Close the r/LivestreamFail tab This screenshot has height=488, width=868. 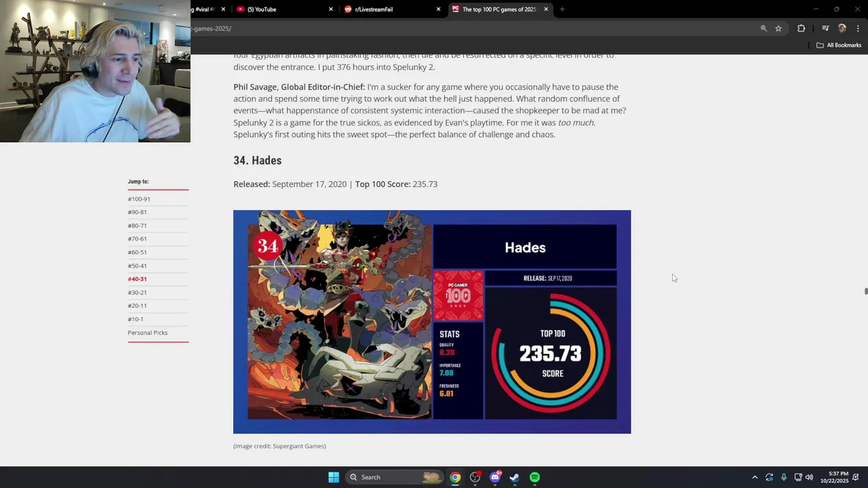tap(438, 9)
